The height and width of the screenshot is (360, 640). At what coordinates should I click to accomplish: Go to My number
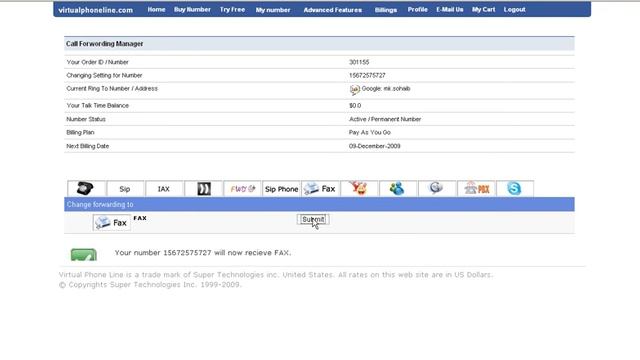coord(273,10)
